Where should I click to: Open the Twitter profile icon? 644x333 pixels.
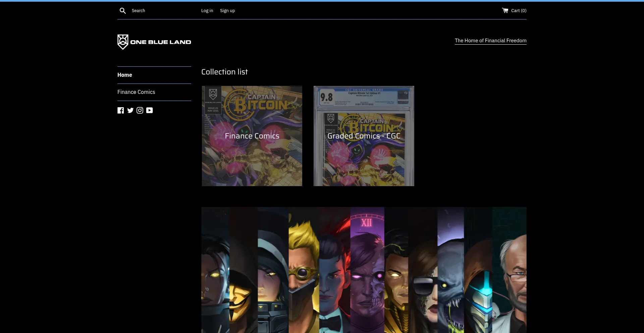(130, 110)
